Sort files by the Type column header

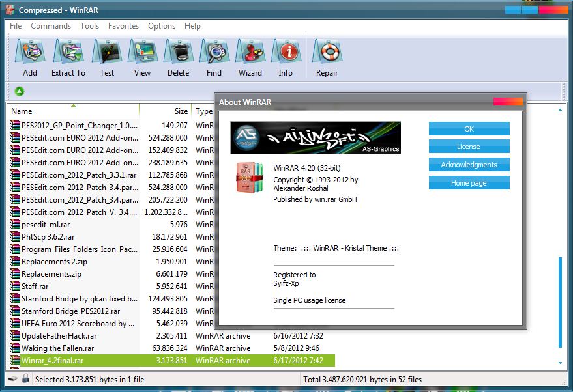point(203,111)
